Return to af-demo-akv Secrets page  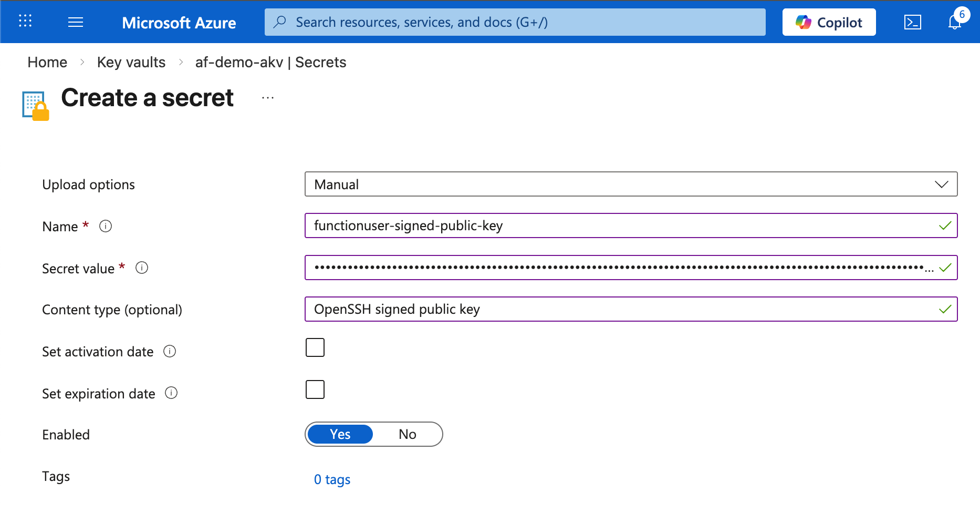pyautogui.click(x=270, y=62)
